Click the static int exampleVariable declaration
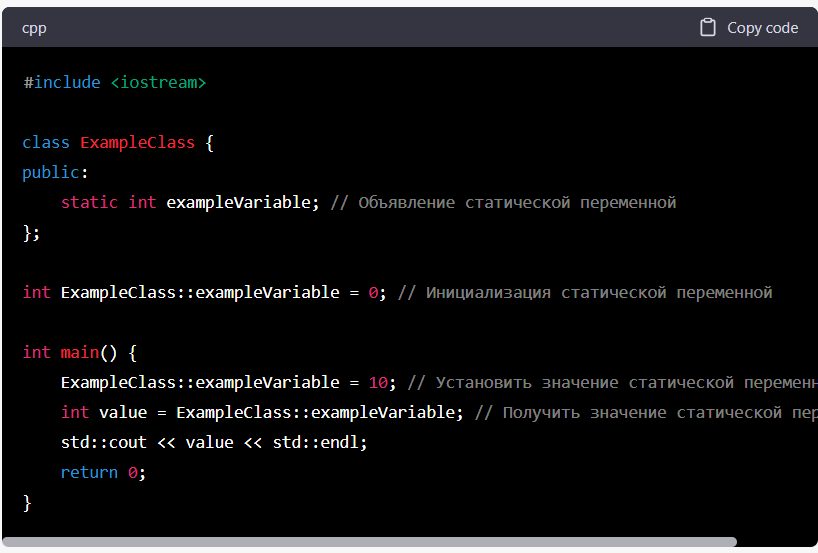 click(190, 202)
